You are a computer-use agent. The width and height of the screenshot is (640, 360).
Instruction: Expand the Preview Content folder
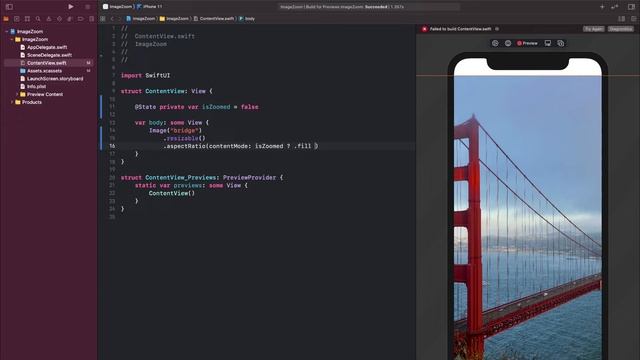(x=17, y=94)
